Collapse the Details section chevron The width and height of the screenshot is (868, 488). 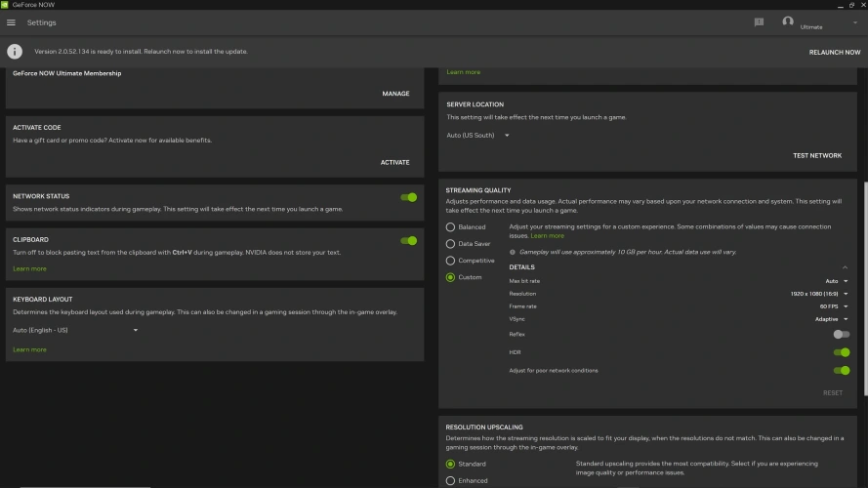click(845, 267)
